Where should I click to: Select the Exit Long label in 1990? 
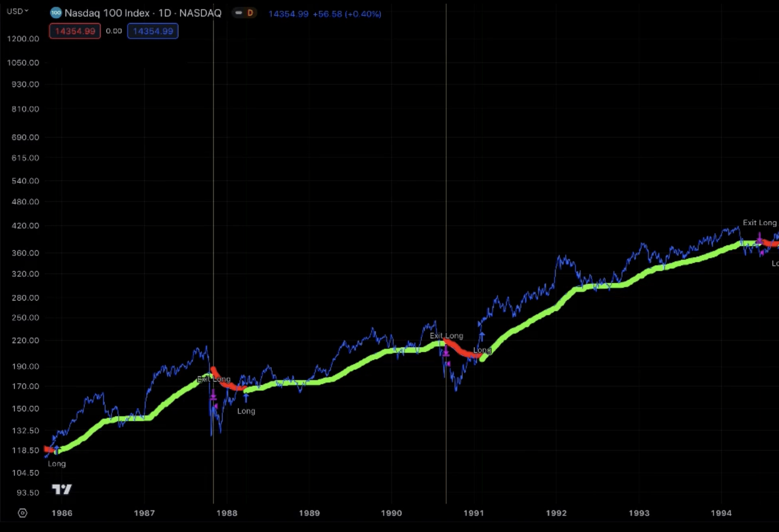click(446, 336)
